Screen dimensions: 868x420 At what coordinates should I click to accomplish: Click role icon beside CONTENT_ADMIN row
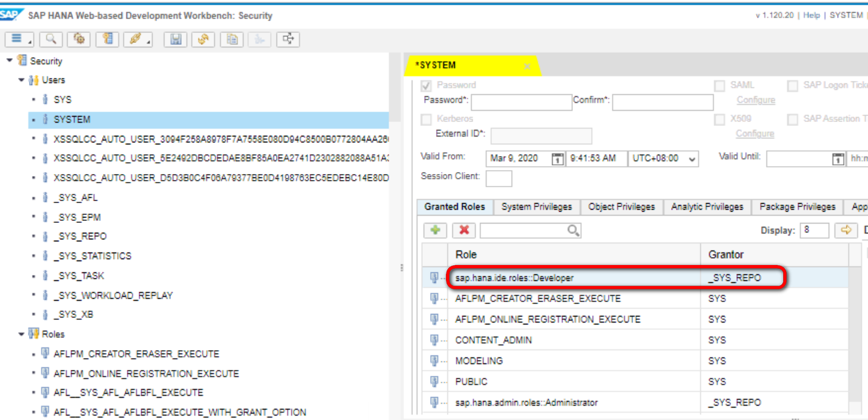coord(435,340)
